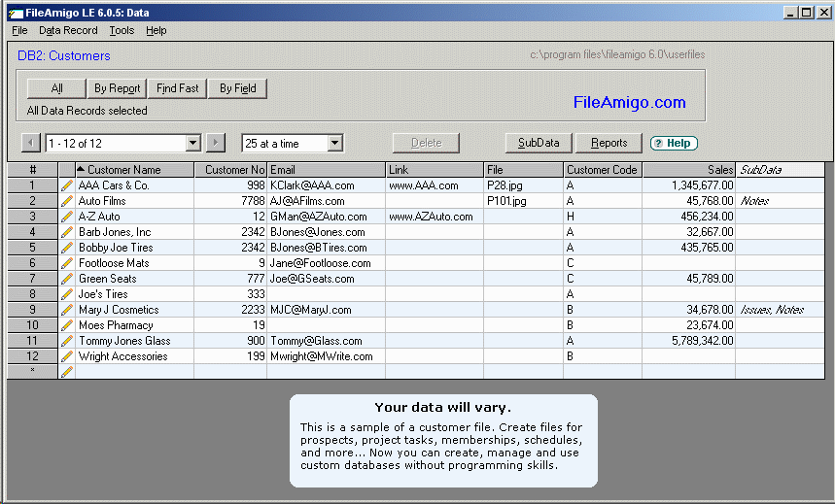835x504 pixels.
Task: Click the FileAmigo title bar app icon
Action: [16, 13]
